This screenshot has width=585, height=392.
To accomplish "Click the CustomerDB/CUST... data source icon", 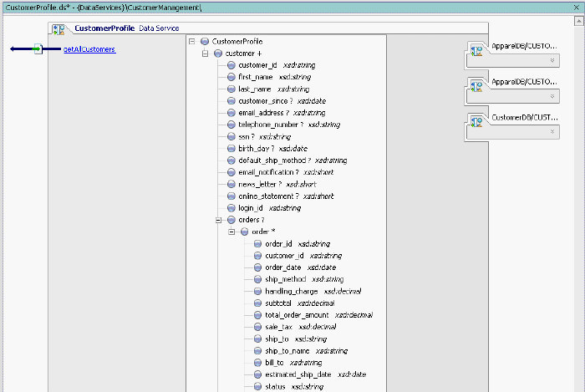I will (476, 122).
